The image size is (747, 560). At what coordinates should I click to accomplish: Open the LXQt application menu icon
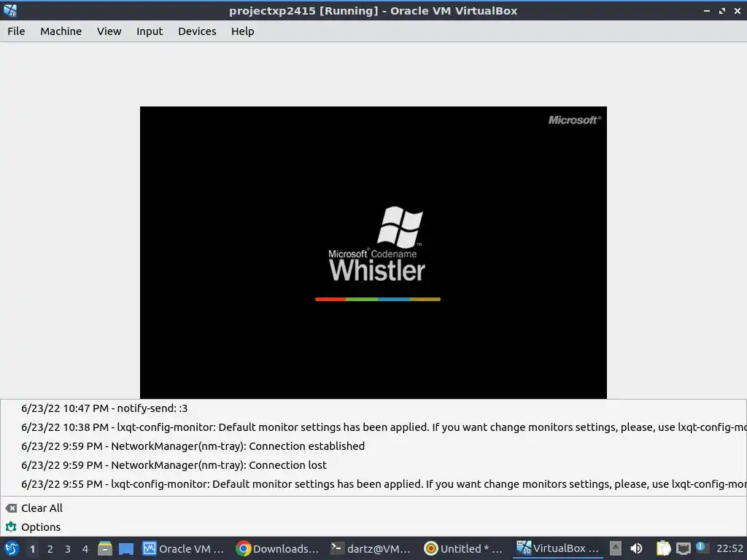point(12,548)
